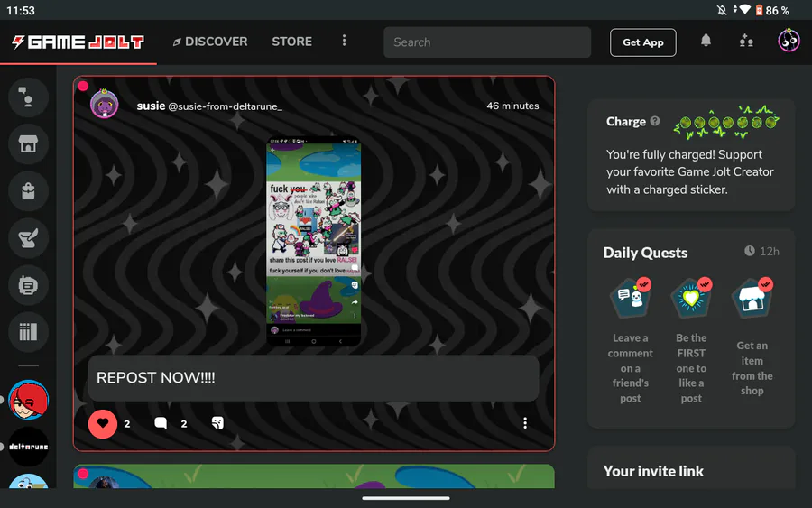Click the Charge help question mark
This screenshot has height=508, width=812.
[x=655, y=121]
